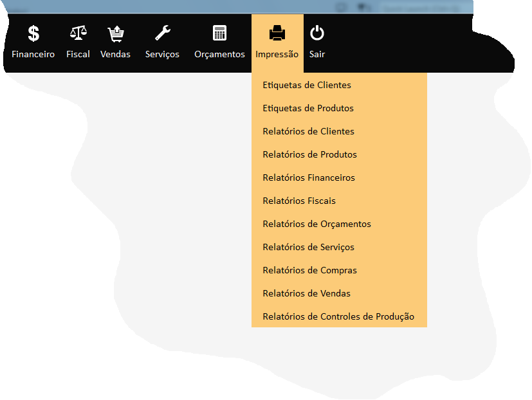532x400 pixels.
Task: Collapse the Impressão dropdown via its label
Action: click(x=277, y=55)
